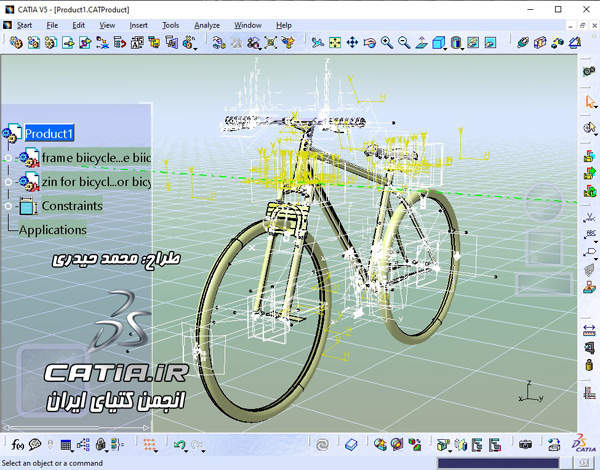
Task: Click Measure Inertia weight icon
Action: pos(589,364)
